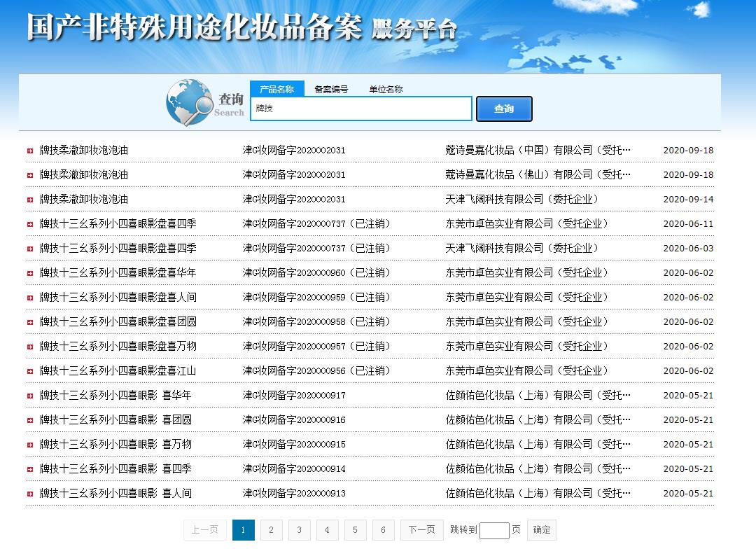Click the red bullet icon beside 眼影盘喜团圆 row

[30, 322]
